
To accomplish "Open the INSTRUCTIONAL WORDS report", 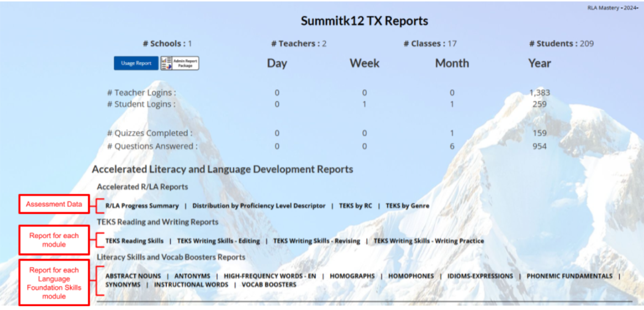I will click(191, 285).
